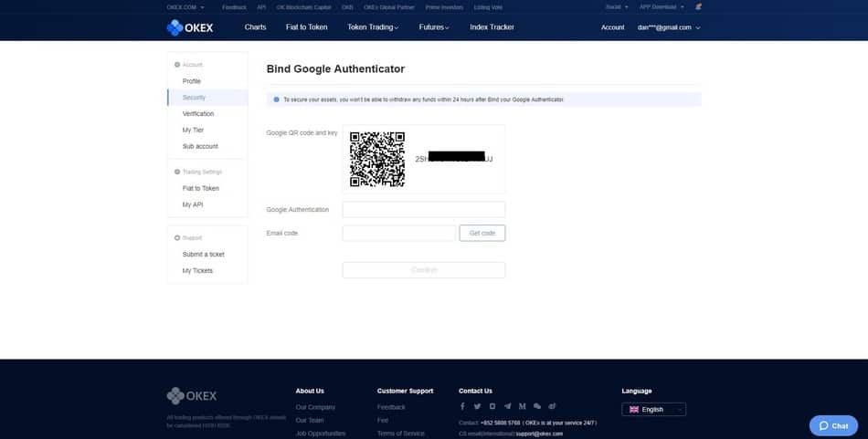
Task: Open the Charts menu item
Action: (x=255, y=27)
